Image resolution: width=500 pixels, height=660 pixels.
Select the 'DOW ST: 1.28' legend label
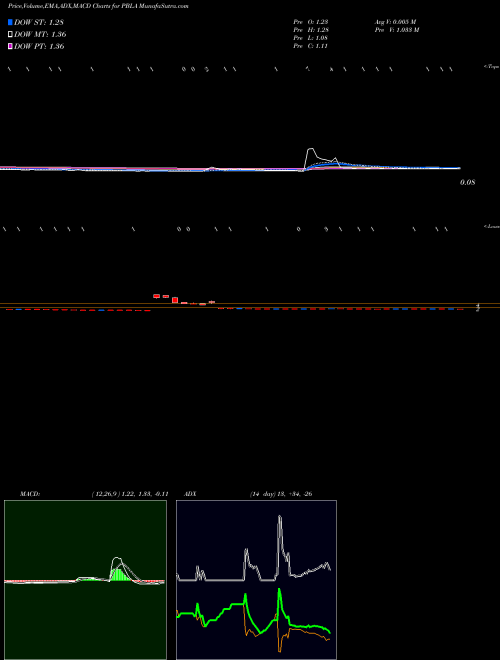pos(39,22)
